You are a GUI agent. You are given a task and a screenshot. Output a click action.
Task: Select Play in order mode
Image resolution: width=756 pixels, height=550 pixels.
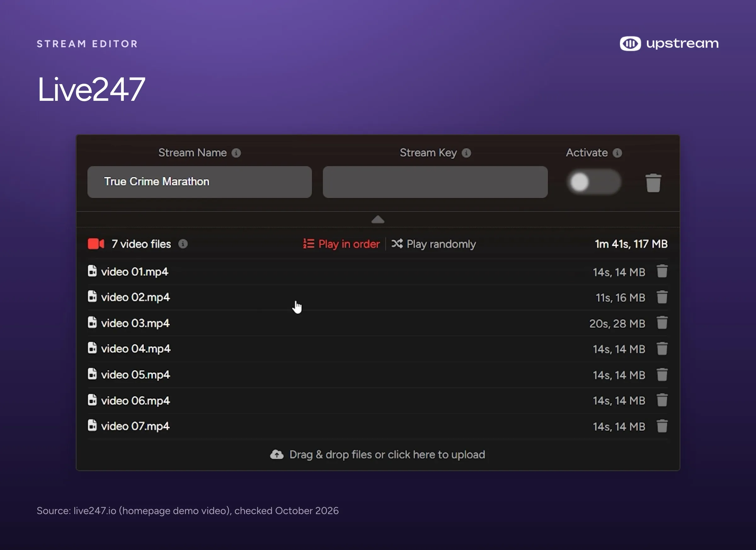pyautogui.click(x=341, y=244)
